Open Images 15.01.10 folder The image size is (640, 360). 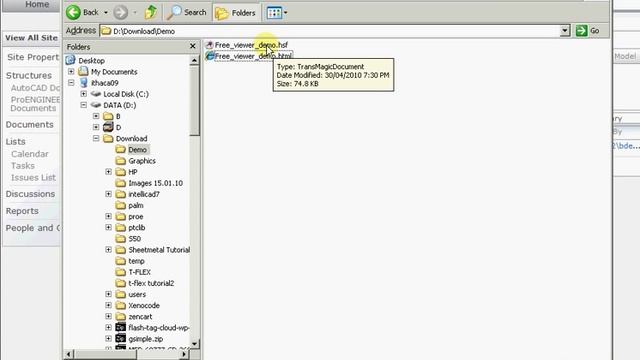point(156,183)
